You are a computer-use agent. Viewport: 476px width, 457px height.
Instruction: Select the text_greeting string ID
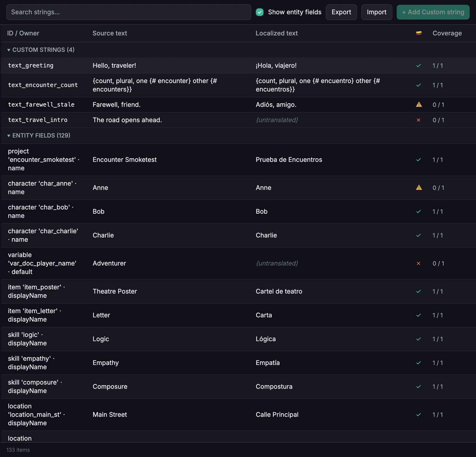click(31, 66)
